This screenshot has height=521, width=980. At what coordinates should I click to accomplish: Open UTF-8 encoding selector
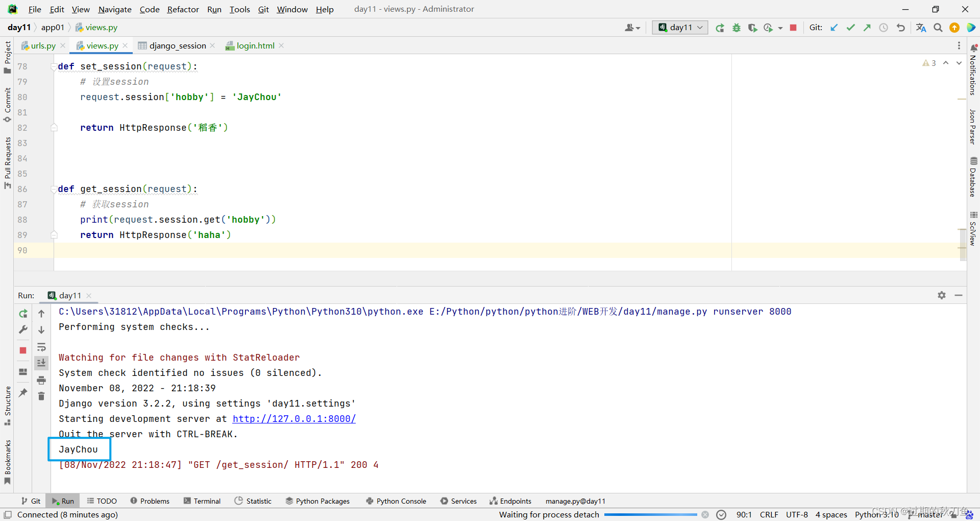[797, 515]
